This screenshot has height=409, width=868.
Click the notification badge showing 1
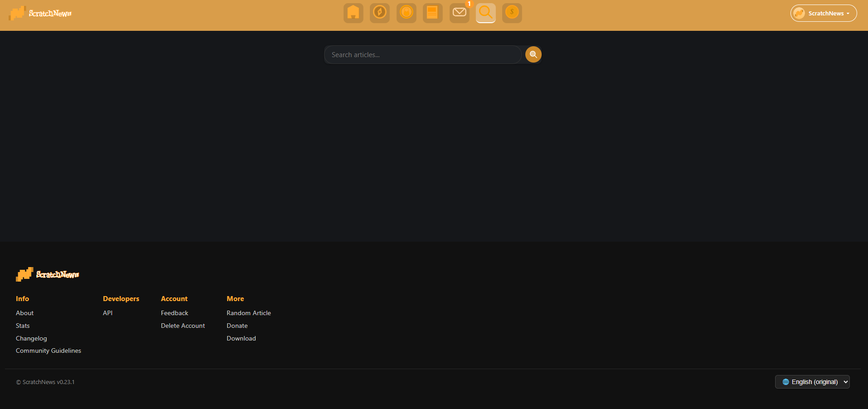[469, 4]
